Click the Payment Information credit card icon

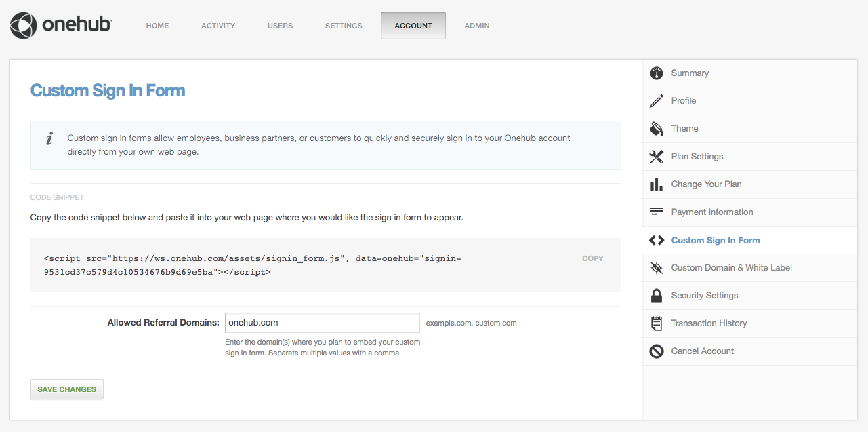point(656,212)
